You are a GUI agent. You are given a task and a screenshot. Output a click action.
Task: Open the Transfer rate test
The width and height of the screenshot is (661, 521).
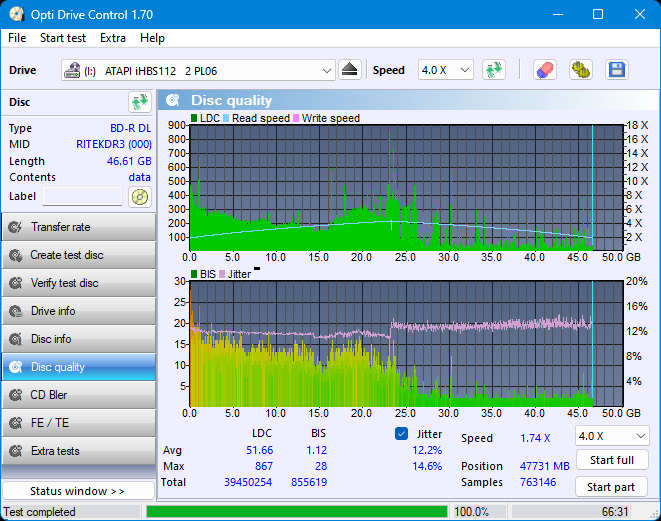click(x=78, y=227)
